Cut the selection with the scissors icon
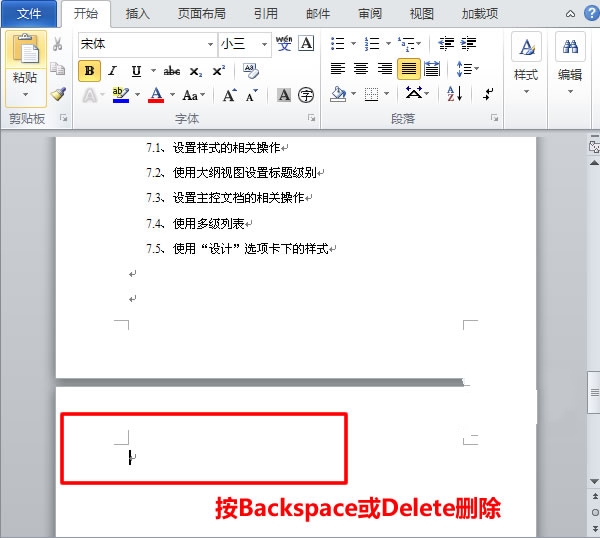Screen dimensions: 600x538 point(58,44)
